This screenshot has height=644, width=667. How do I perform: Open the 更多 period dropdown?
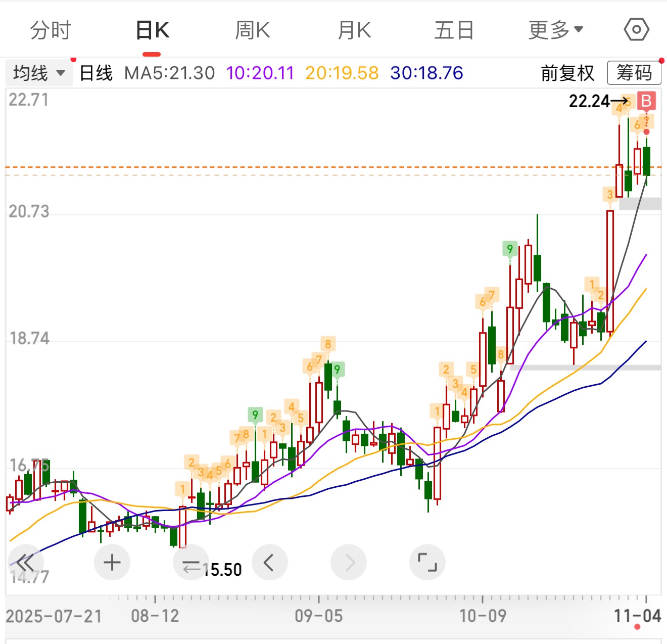(x=555, y=30)
